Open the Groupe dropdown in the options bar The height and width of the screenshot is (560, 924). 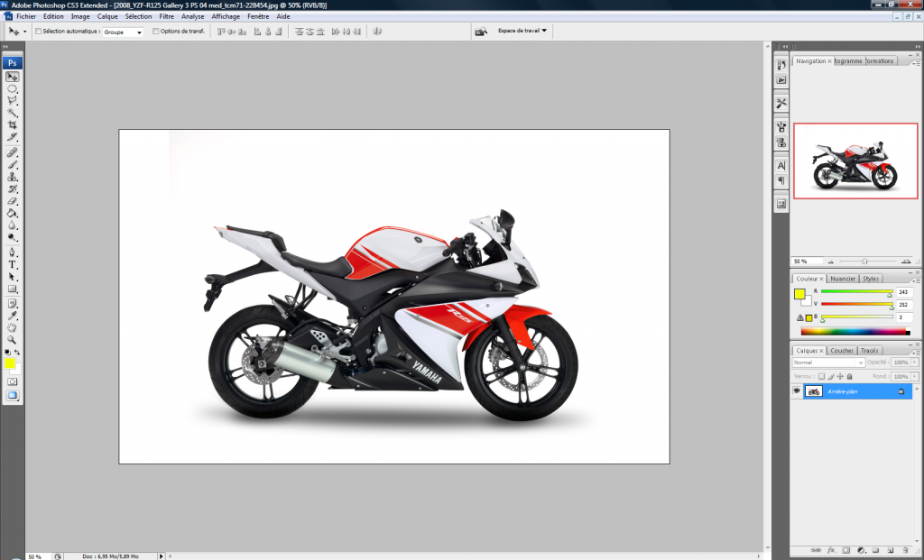123,32
